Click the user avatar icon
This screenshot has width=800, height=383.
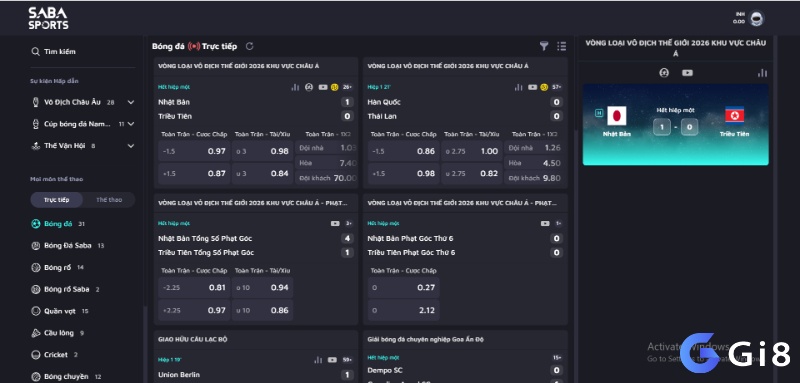pyautogui.click(x=756, y=19)
